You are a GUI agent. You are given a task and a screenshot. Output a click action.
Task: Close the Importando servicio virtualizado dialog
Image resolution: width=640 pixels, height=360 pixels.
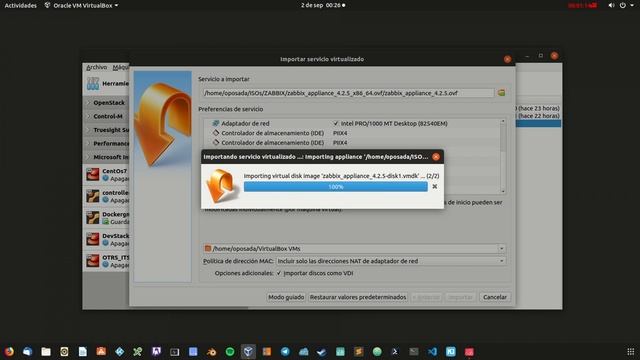(x=436, y=157)
